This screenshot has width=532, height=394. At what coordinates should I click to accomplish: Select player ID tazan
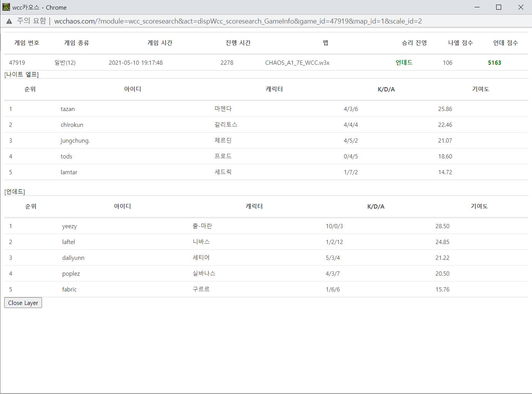click(68, 109)
